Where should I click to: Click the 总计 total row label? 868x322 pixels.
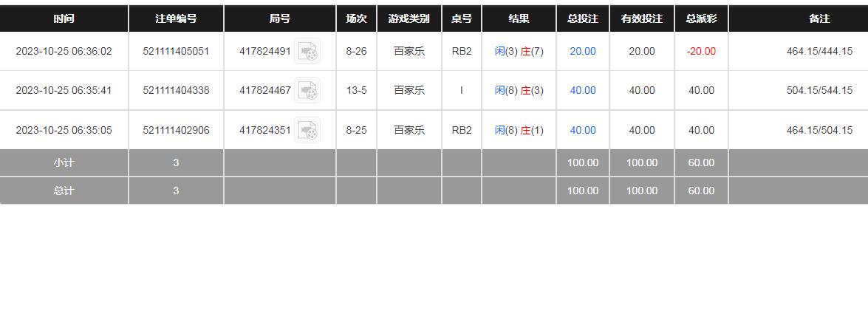(64, 191)
